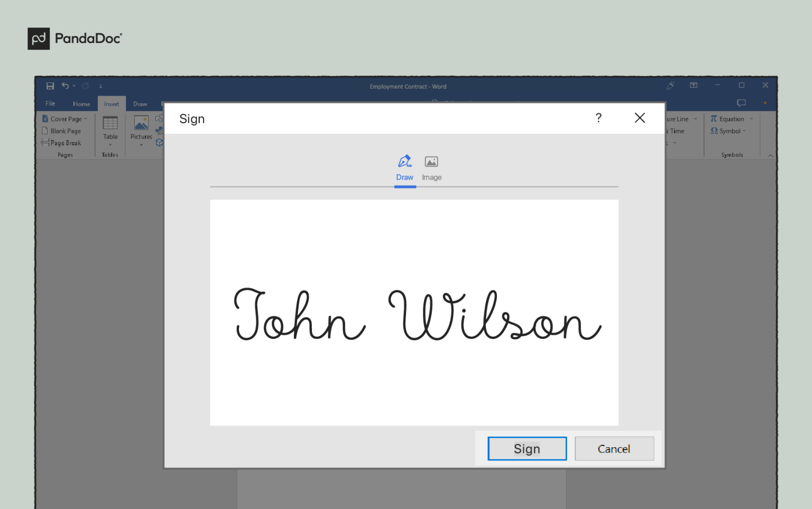
Task: Switch to the Home ribbon tab
Action: [x=81, y=104]
